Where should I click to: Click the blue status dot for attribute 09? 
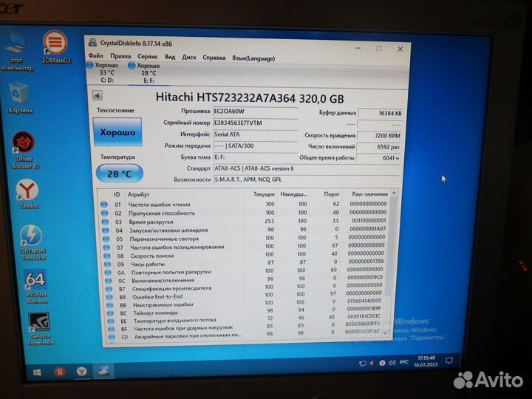pos(107,264)
